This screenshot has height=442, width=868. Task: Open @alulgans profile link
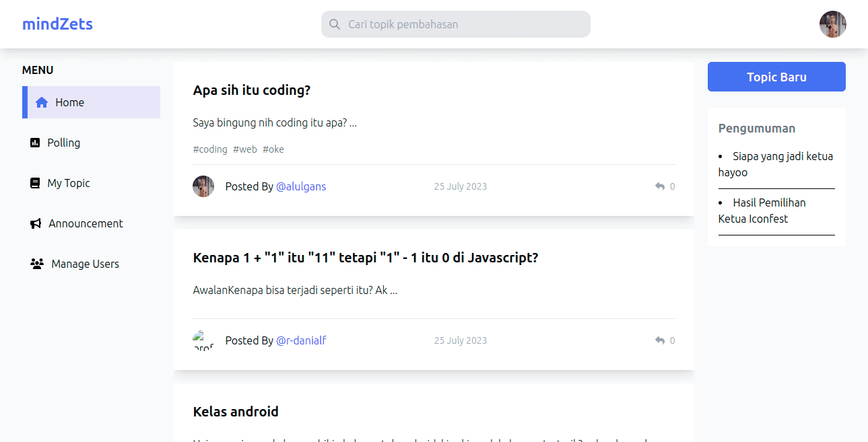tap(301, 186)
